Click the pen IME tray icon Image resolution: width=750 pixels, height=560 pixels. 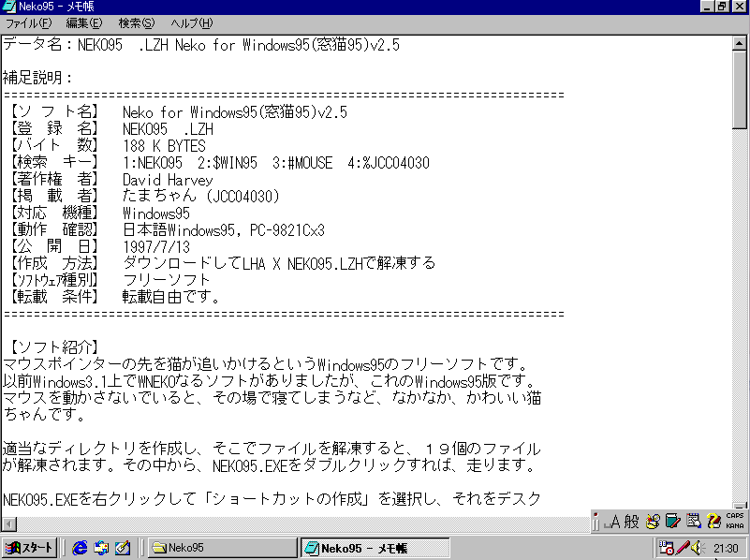pos(683,548)
